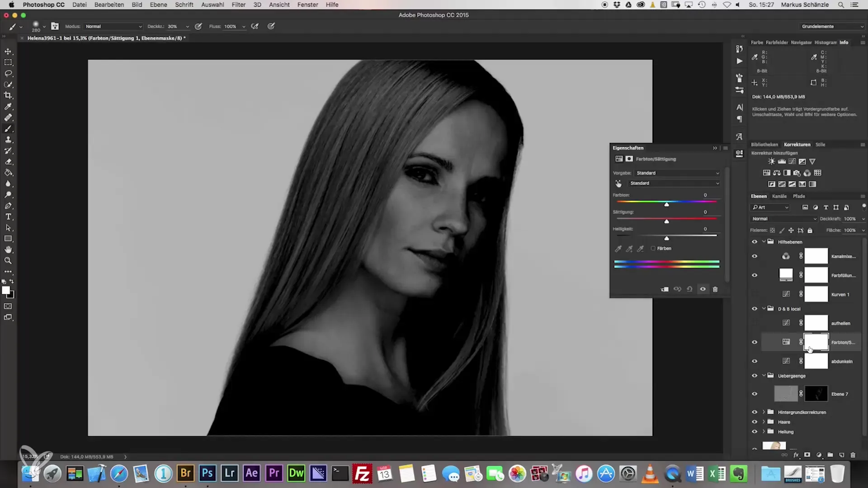Hide the abdunkeln layer
Viewport: 868px width, 488px height.
[755, 361]
